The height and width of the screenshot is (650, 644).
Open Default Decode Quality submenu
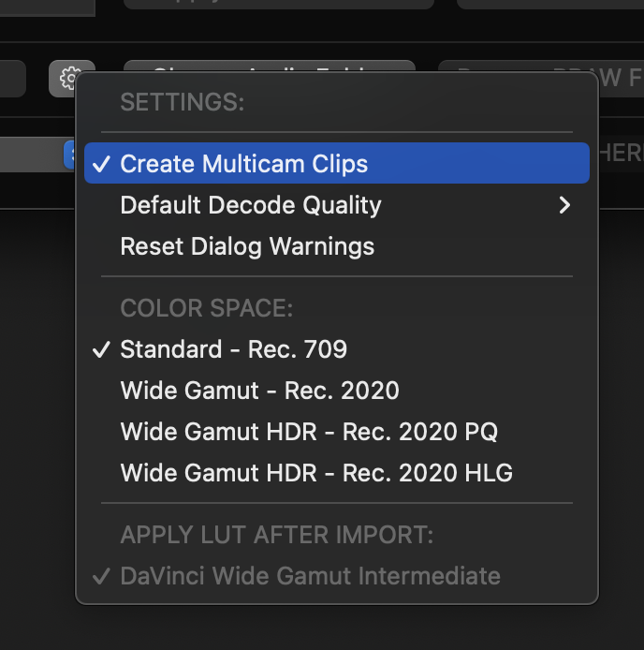[x=251, y=205]
